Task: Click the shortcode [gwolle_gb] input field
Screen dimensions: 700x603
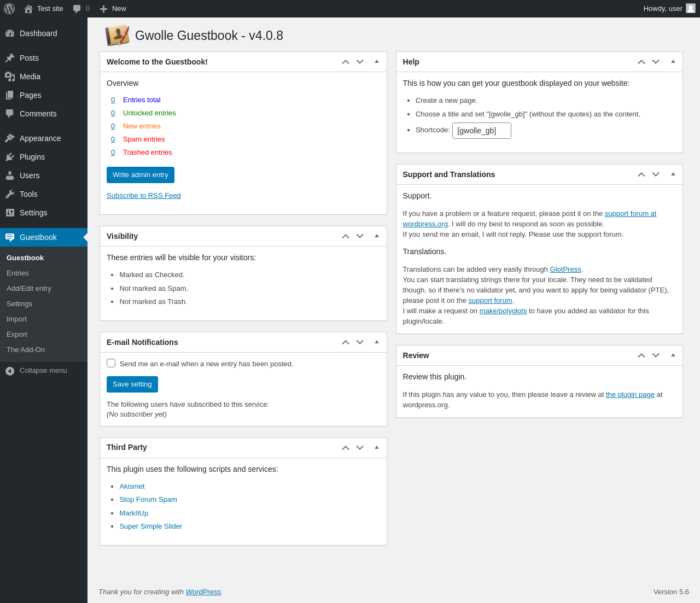Action: (x=482, y=131)
